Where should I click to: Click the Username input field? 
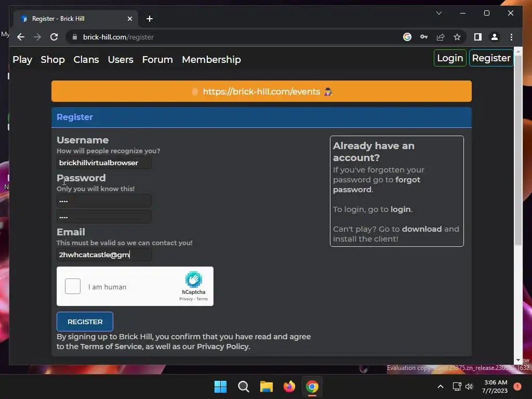click(x=104, y=163)
